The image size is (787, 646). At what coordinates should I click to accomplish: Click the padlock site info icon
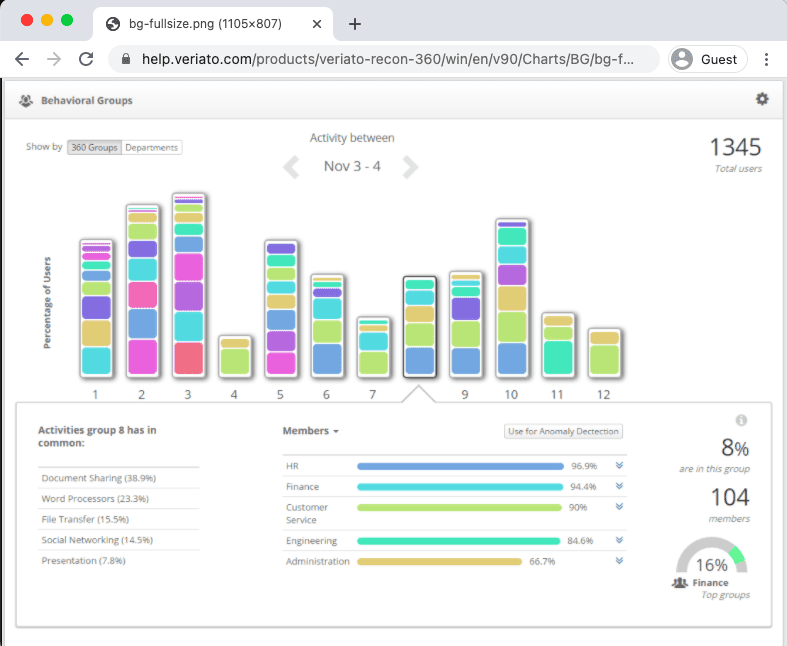tap(126, 59)
